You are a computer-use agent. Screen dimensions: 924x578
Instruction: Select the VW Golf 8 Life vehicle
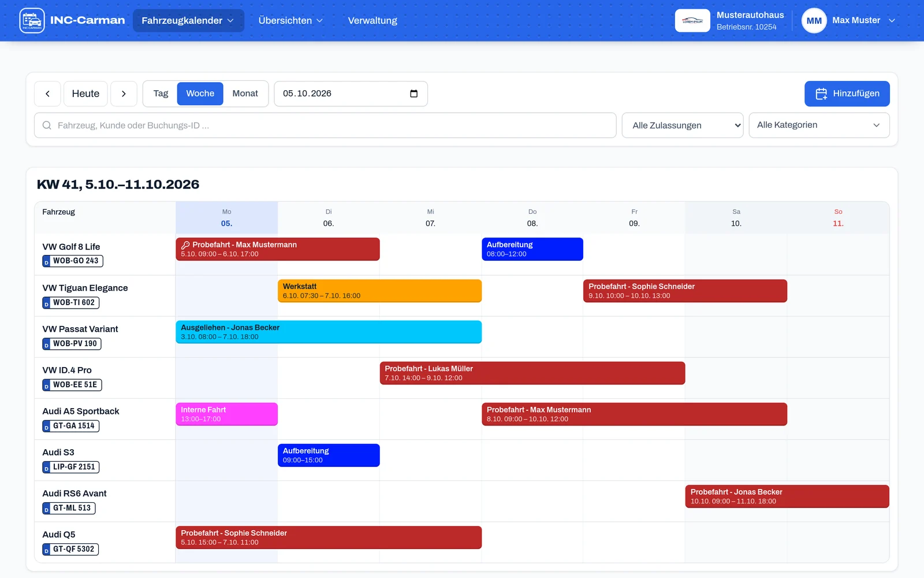point(71,247)
